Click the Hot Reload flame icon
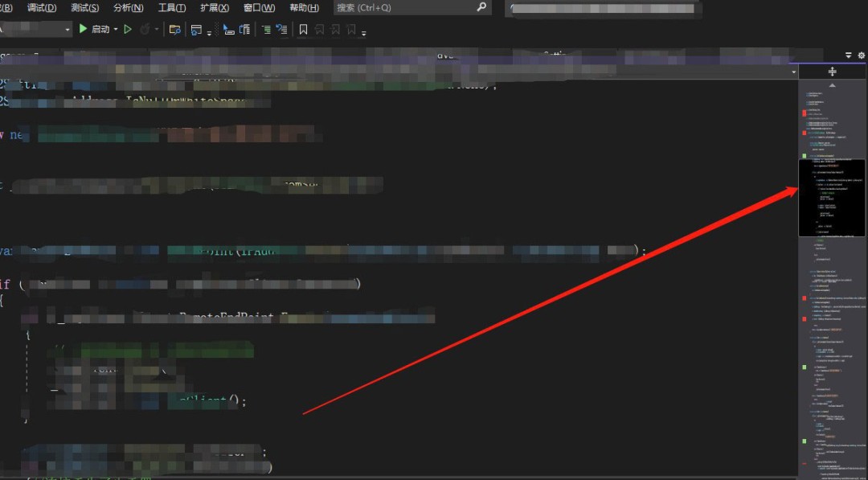Viewport: 868px width, 480px height. 145,29
